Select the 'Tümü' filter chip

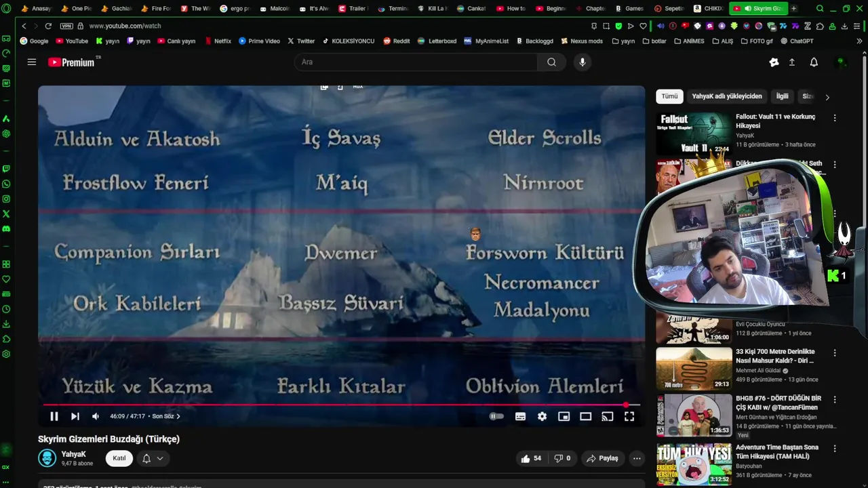(669, 96)
